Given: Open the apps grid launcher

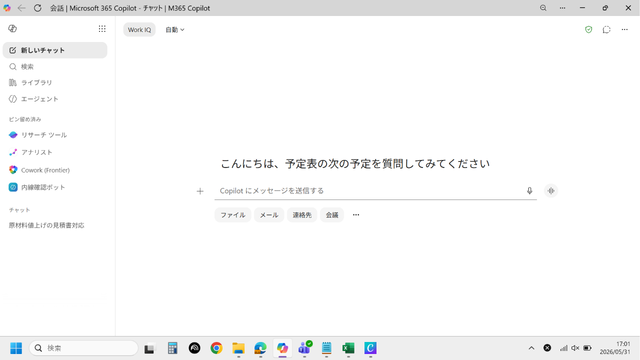Looking at the screenshot, I should coord(102,29).
